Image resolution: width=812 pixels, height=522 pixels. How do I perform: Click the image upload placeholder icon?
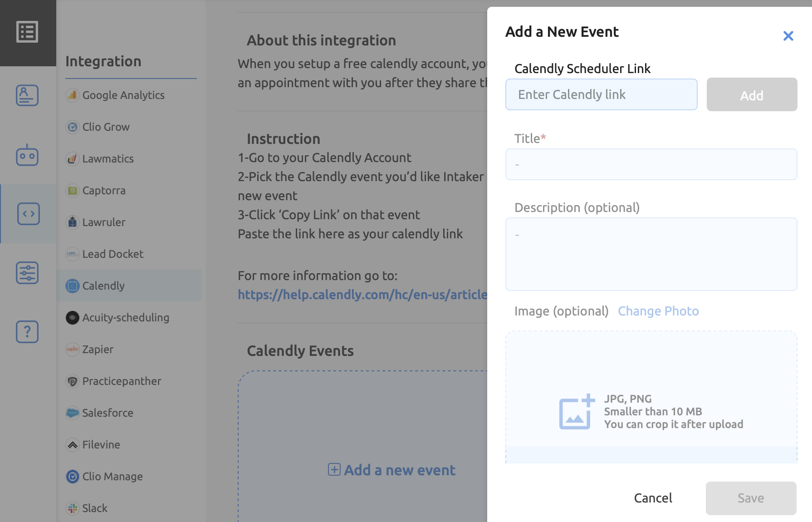coord(576,412)
